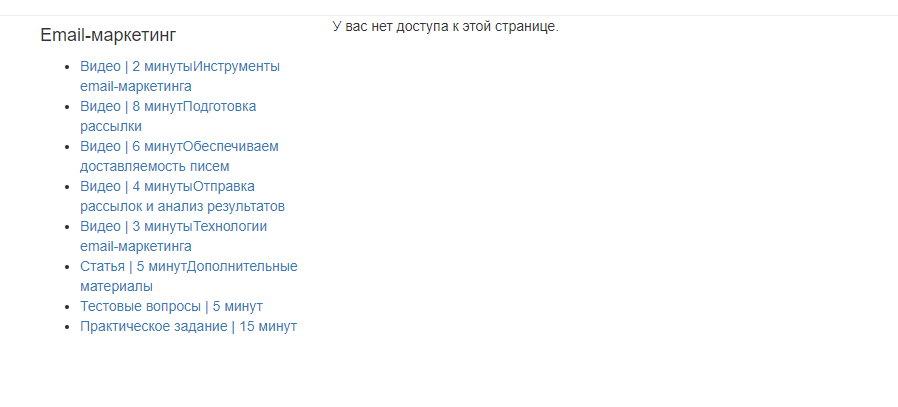Open the Технологии email-маркетинга video
Image resolution: width=898 pixels, height=407 pixels.
[x=174, y=236]
